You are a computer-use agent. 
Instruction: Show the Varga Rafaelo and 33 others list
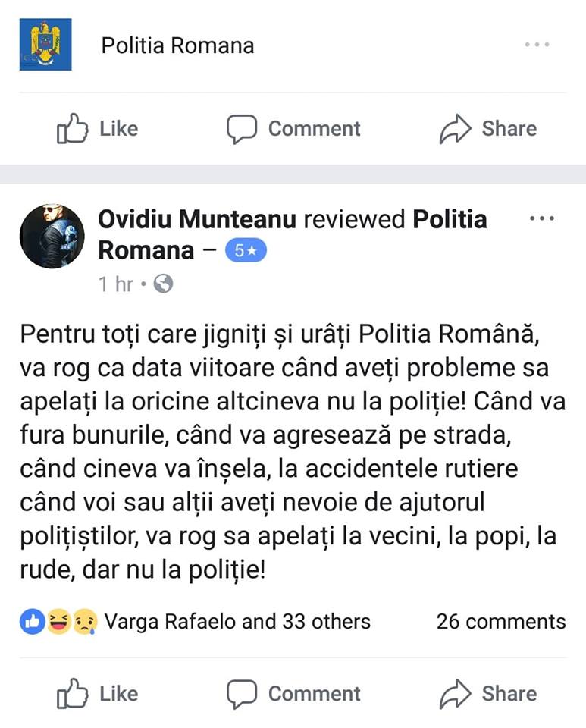(237, 622)
